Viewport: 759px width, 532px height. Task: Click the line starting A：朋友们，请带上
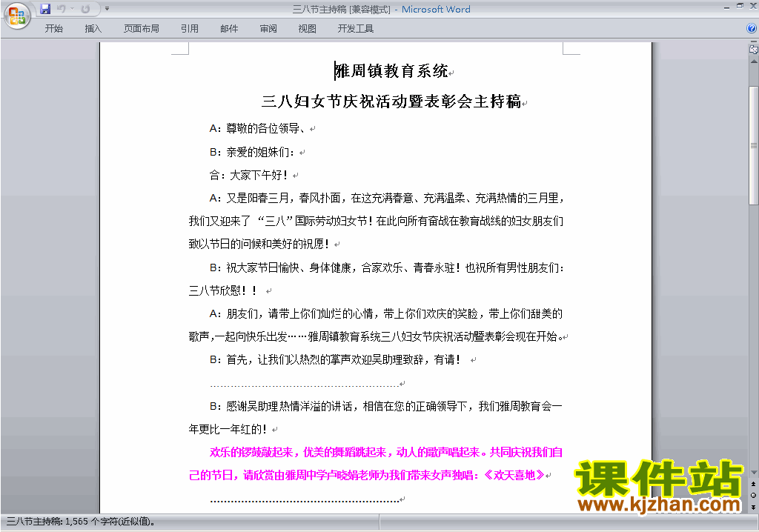[386, 313]
